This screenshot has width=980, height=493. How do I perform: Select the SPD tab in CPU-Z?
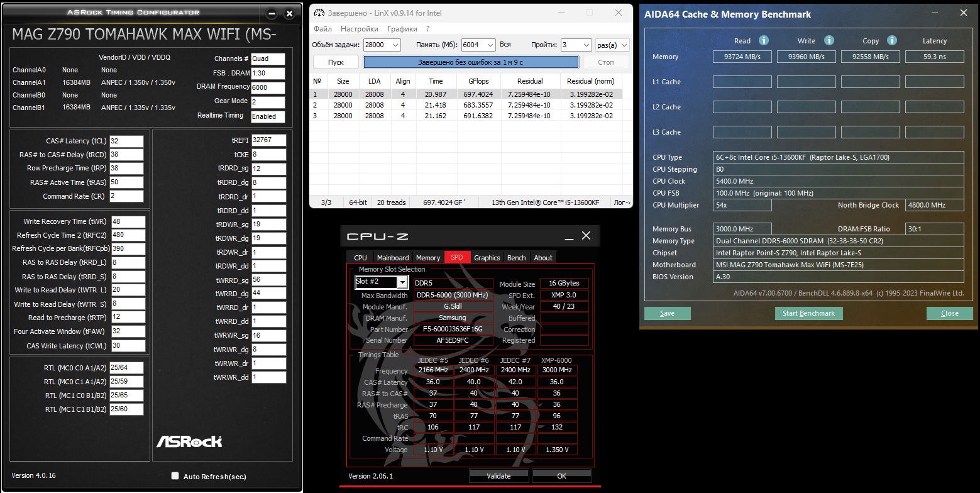[x=456, y=257]
